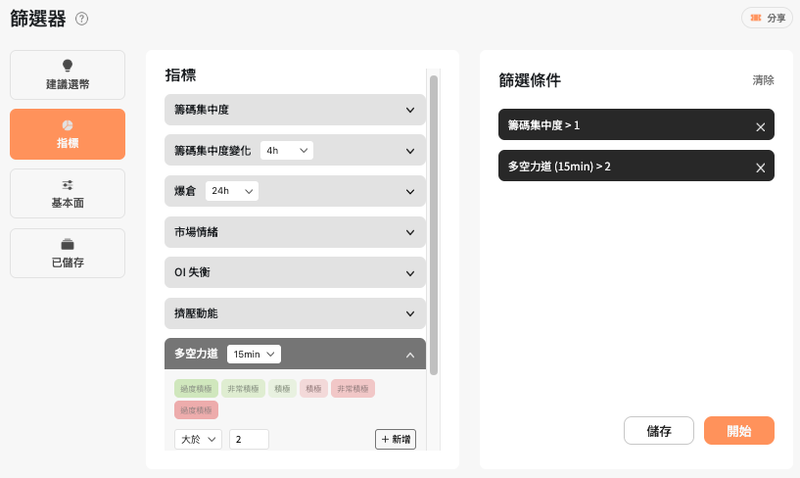Expand the OI 失衡 section
The width and height of the screenshot is (800, 478).
tap(410, 273)
